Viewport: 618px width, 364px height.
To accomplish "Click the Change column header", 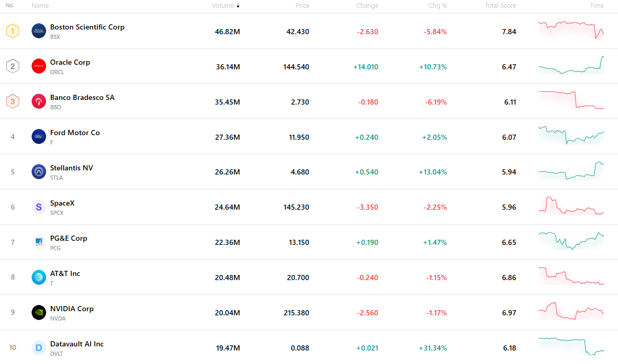I will [367, 6].
